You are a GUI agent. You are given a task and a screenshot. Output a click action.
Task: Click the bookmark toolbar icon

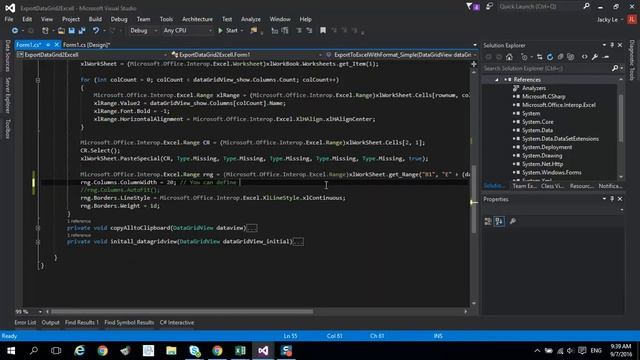[x=323, y=31]
